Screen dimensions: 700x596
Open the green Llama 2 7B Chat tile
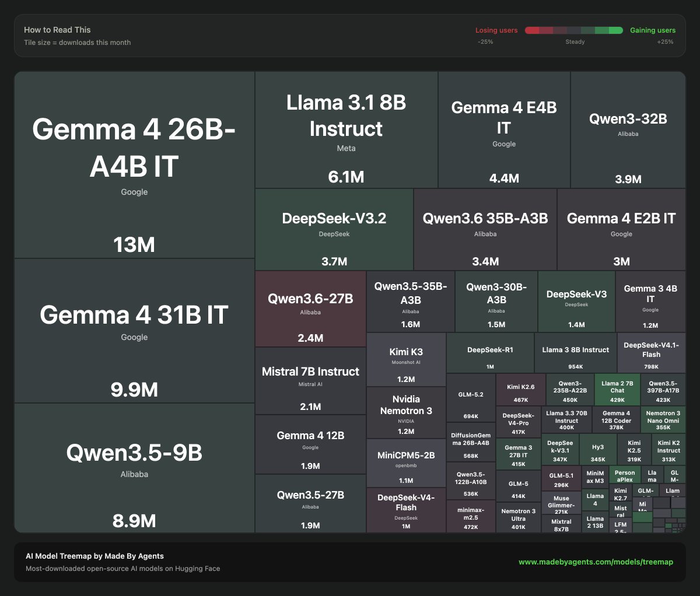[617, 390]
